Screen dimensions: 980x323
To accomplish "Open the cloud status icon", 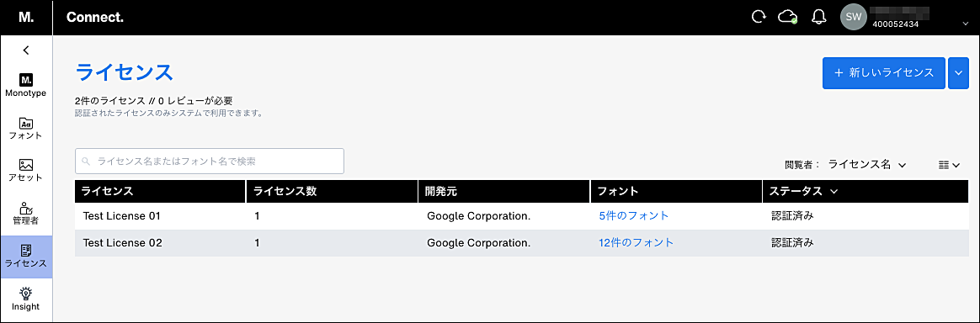I will 787,17.
